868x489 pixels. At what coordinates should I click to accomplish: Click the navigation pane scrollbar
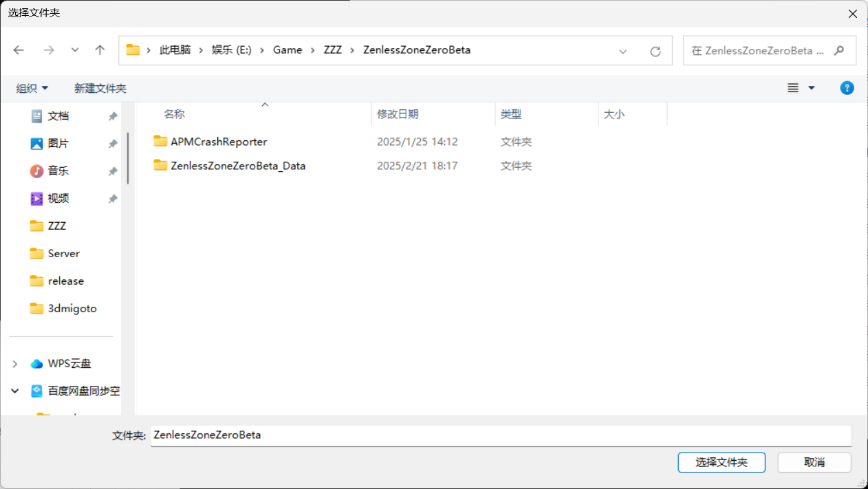(128, 158)
